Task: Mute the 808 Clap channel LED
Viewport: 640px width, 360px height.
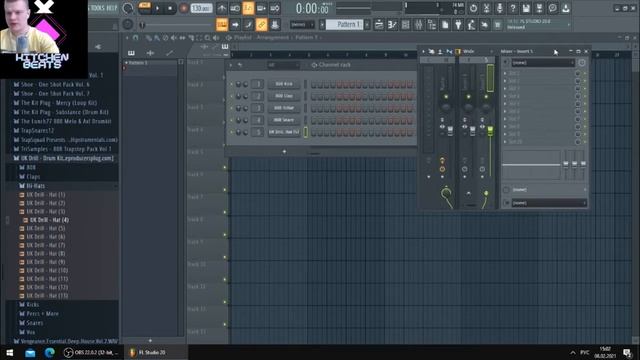Action: pyautogui.click(x=231, y=96)
